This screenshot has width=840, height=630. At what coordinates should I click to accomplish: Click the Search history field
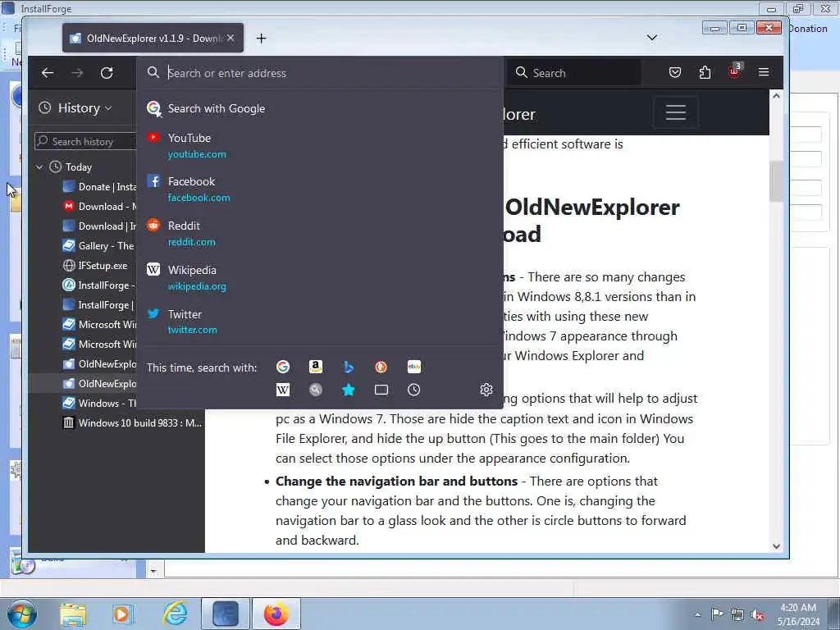click(85, 141)
